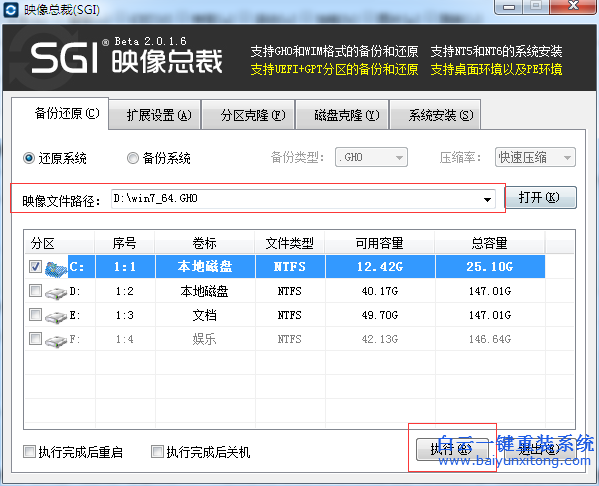
Task: Switch to the 备份还原(C) tab
Action: [x=60, y=113]
